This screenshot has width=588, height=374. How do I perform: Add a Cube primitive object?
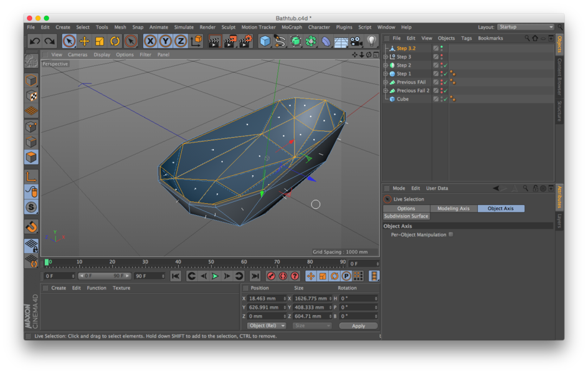[x=265, y=41]
